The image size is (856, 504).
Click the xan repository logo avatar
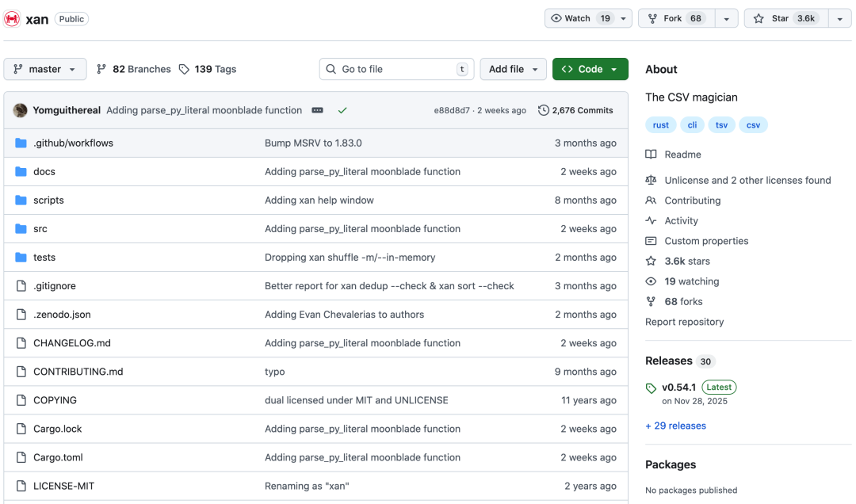12,18
